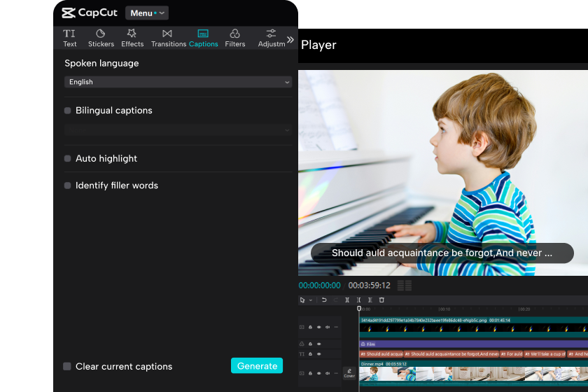Click the text track TI icon
This screenshot has height=392, width=588.
click(302, 354)
